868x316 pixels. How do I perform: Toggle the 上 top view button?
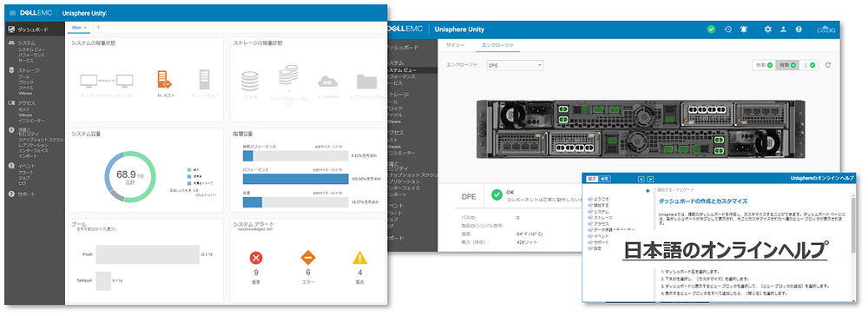[809, 65]
